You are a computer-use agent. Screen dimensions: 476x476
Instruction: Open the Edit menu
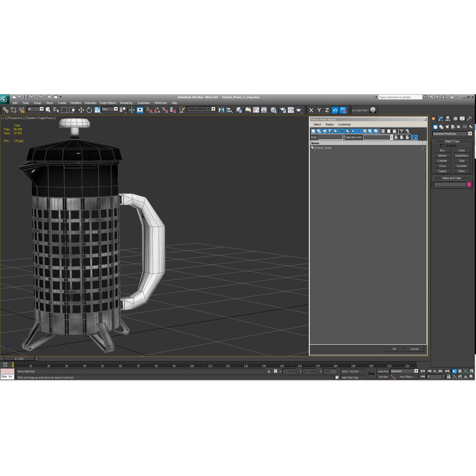coord(15,103)
